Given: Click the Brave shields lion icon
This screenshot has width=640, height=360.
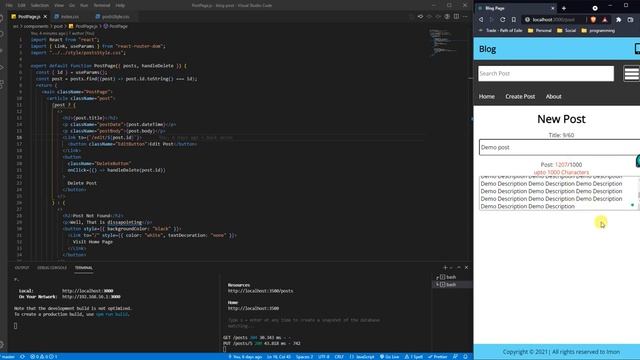Looking at the screenshot, I should [x=593, y=20].
